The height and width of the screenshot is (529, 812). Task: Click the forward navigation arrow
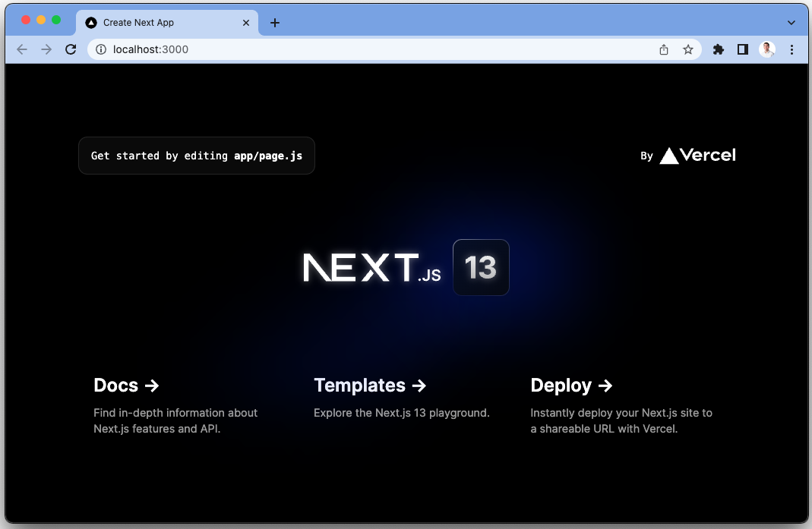(x=46, y=49)
